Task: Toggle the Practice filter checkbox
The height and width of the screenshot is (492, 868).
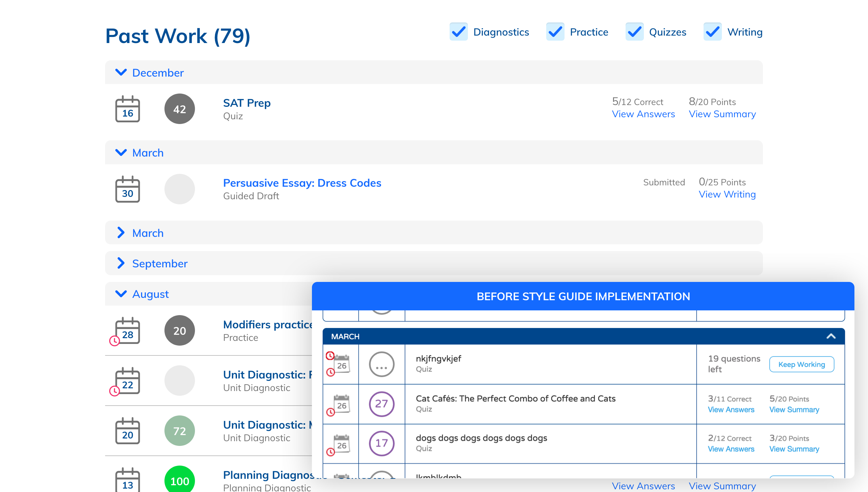Action: tap(555, 32)
